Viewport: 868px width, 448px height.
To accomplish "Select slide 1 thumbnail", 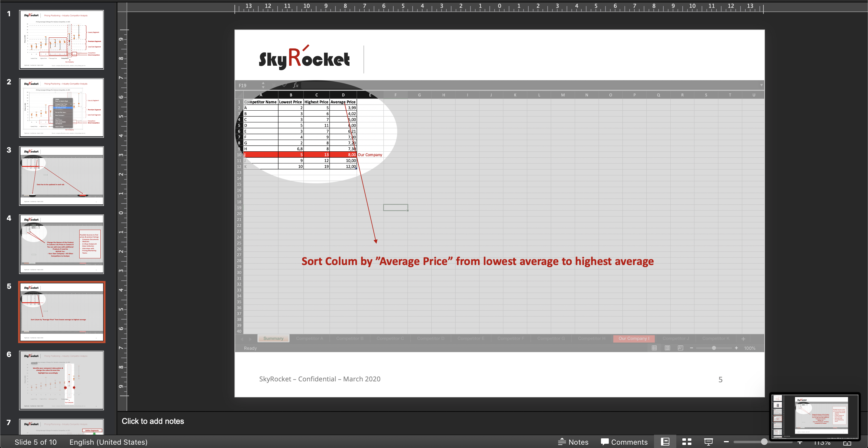I will 61,39.
